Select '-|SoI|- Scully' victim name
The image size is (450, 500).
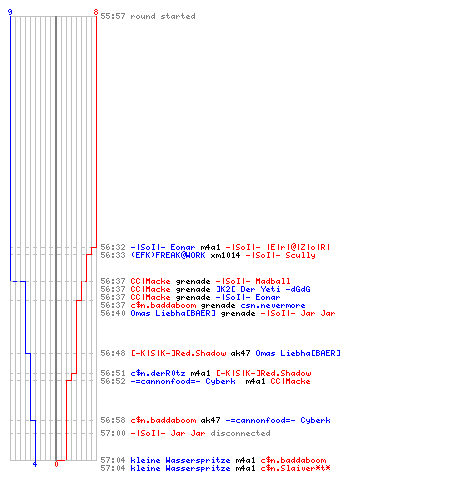coord(280,255)
